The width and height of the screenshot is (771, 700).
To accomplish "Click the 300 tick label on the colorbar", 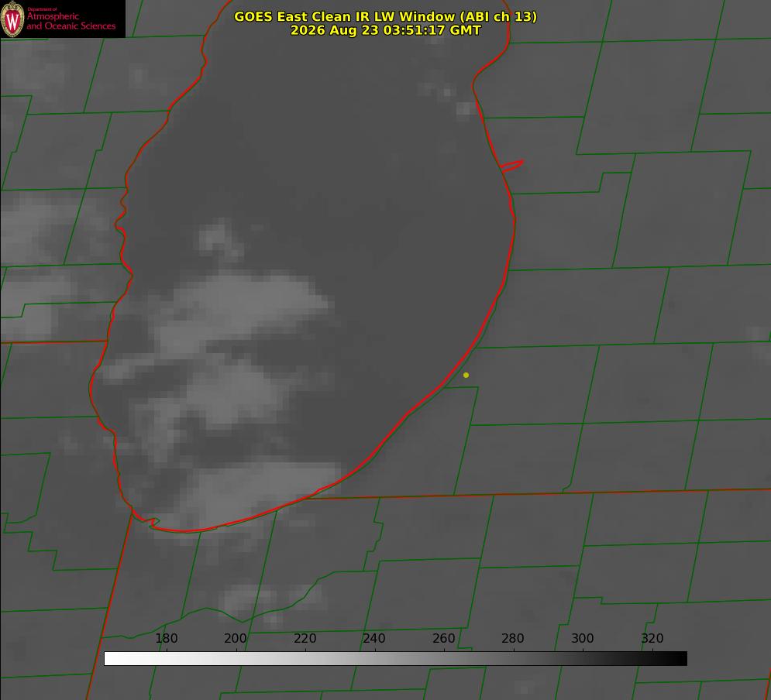I will coord(583,638).
